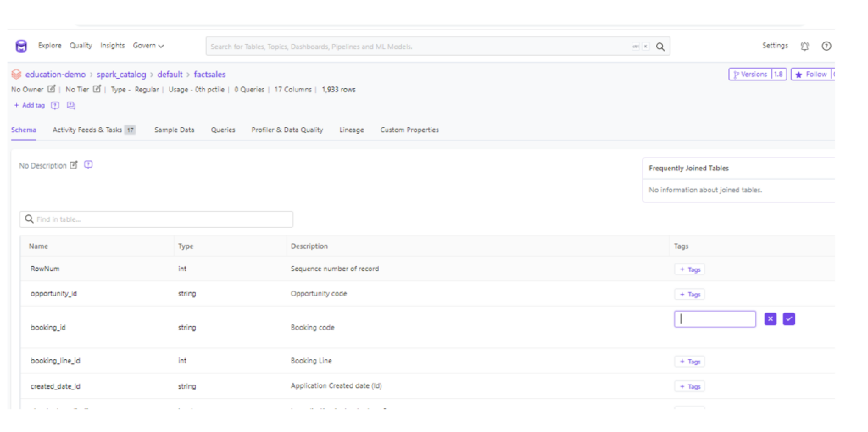868x432 pixels.
Task: Add tags to the RowNum column
Action: coord(689,269)
